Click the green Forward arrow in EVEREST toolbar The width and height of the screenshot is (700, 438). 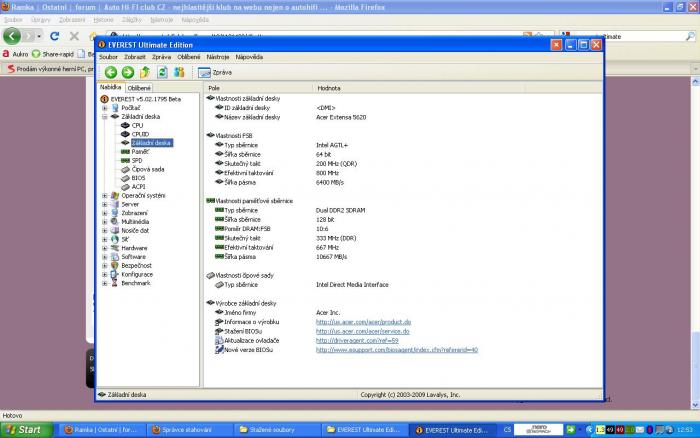point(127,72)
